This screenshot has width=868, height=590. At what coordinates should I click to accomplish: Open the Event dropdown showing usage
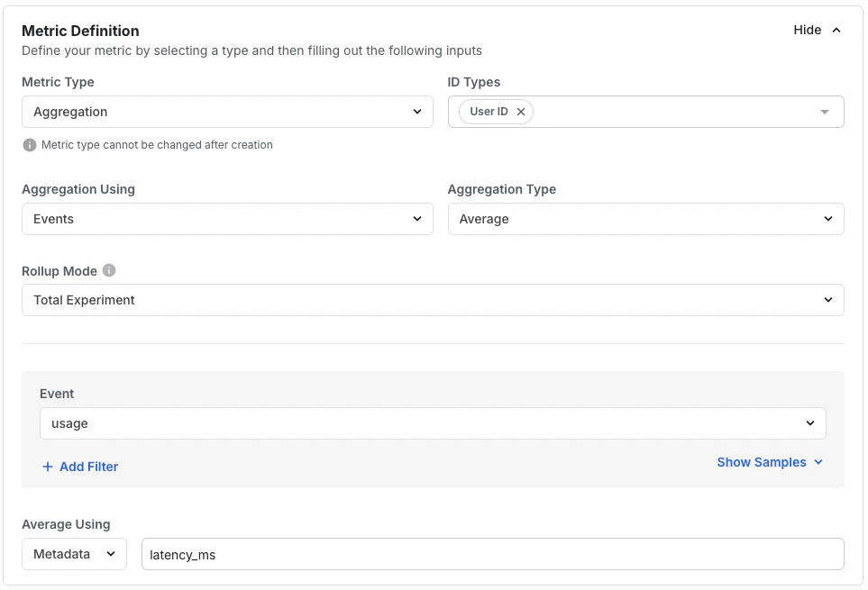point(433,423)
